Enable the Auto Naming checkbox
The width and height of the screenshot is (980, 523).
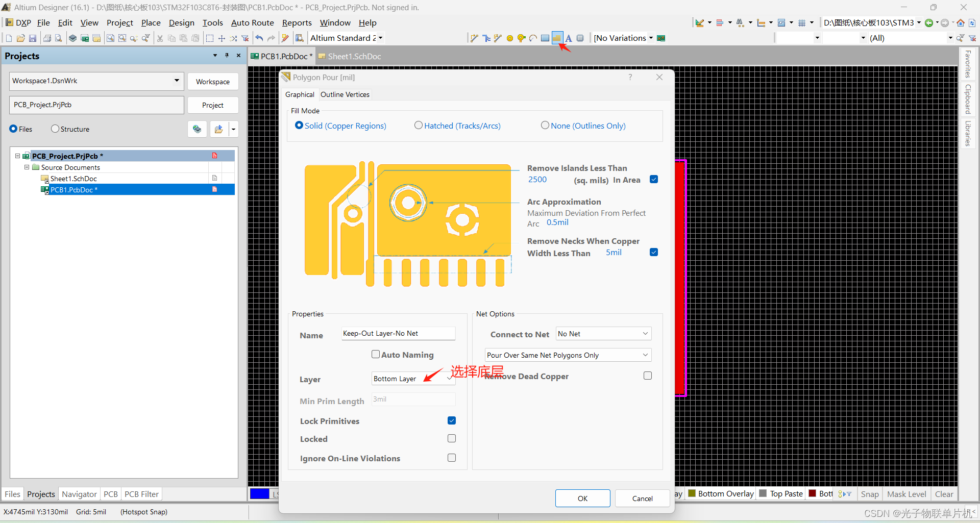(x=376, y=354)
